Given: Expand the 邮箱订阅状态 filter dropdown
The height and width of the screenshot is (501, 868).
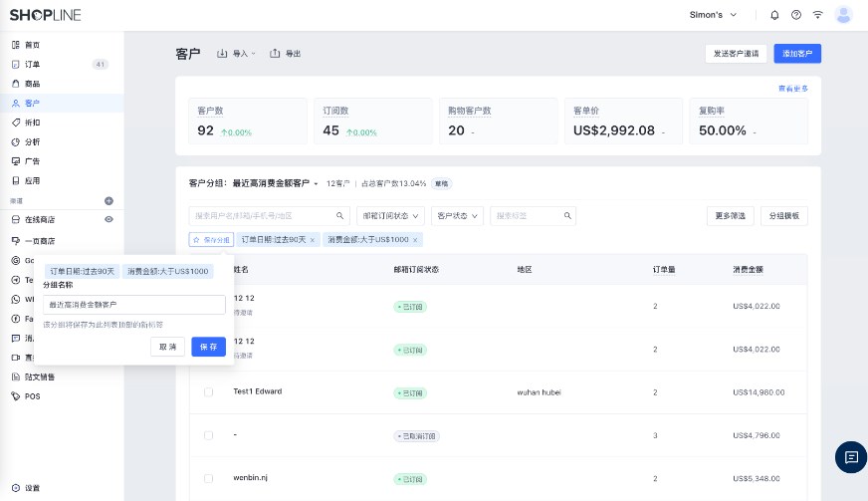Looking at the screenshot, I should [x=390, y=216].
